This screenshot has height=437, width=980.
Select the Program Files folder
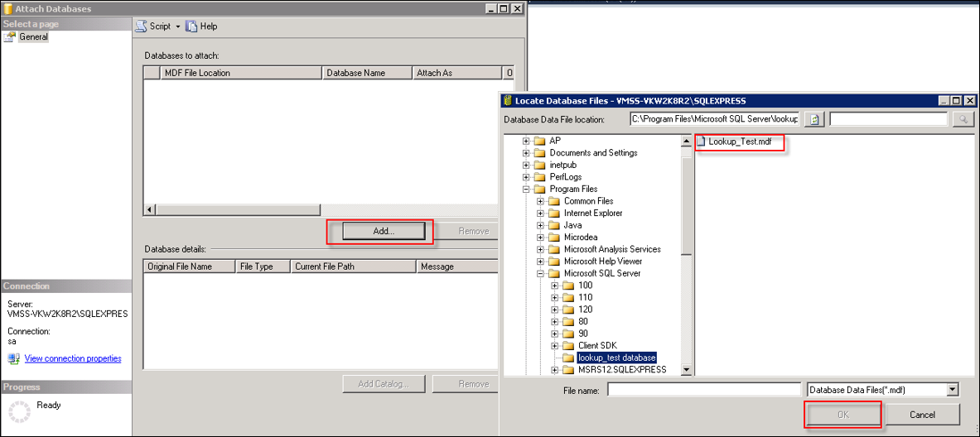(573, 190)
